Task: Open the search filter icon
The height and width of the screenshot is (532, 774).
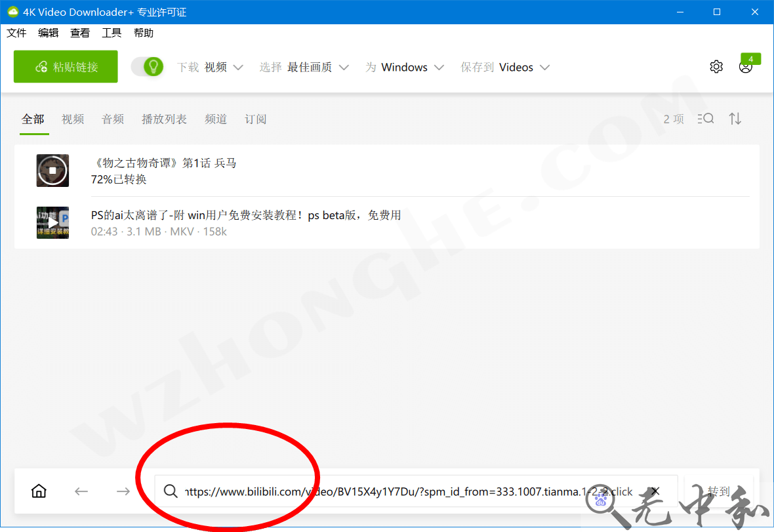Action: tap(706, 119)
